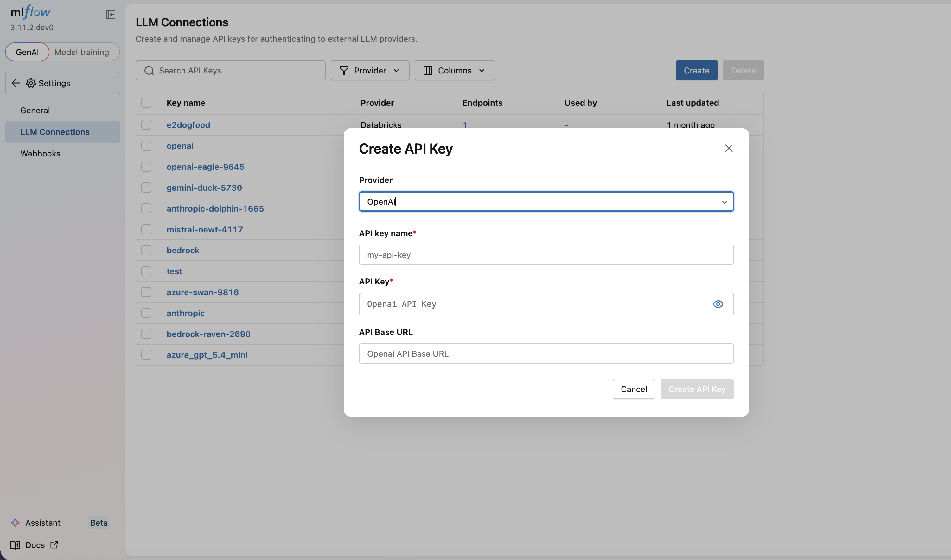
Task: Select the anthropic-dolphin-1665 row checkbox
Action: [x=146, y=209]
